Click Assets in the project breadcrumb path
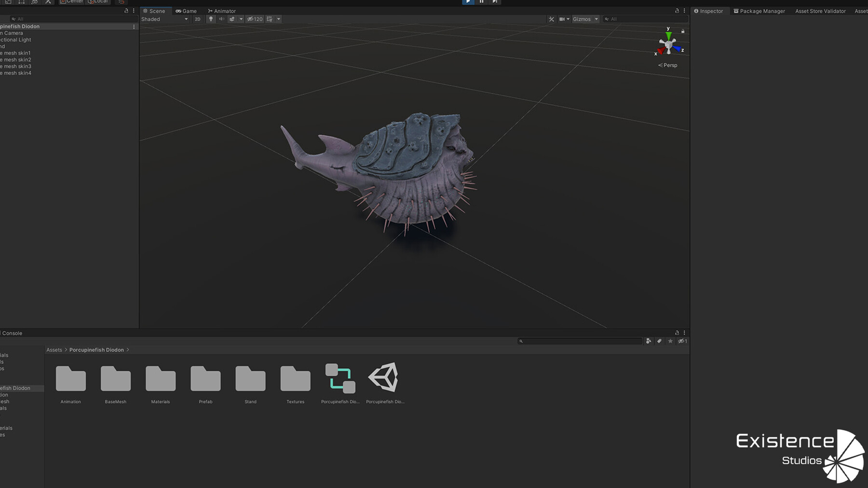The image size is (868, 488). tap(54, 350)
